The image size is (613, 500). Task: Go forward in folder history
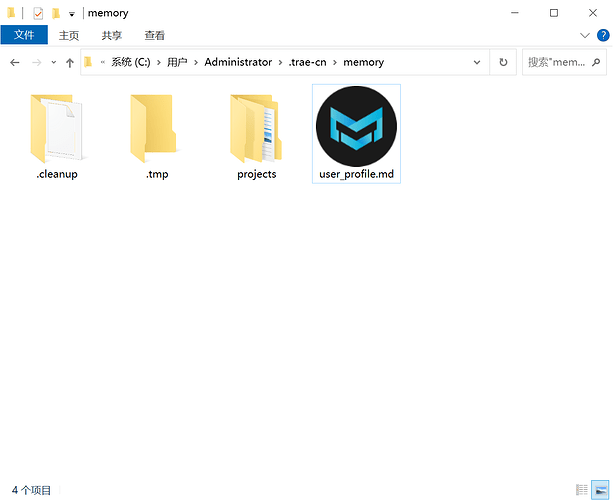coord(36,63)
